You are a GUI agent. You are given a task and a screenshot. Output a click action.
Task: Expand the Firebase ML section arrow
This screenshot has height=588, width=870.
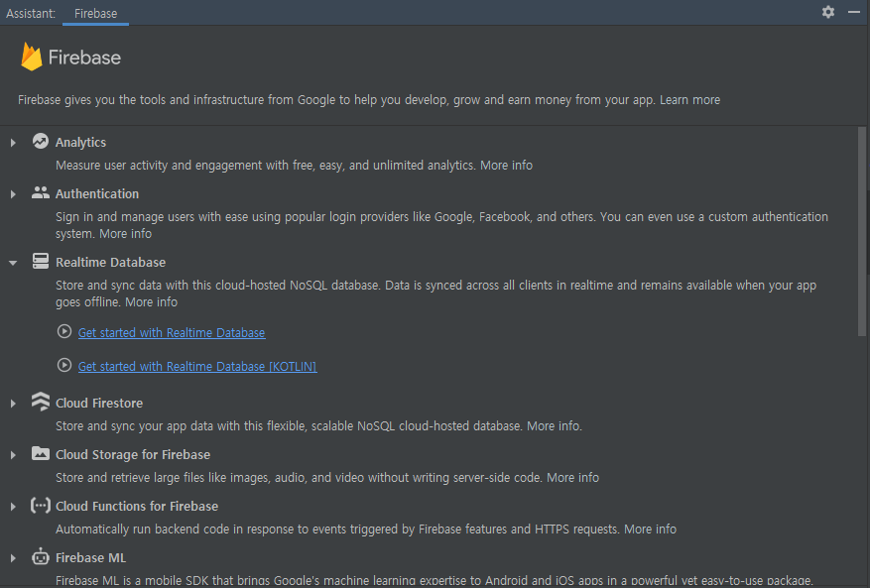(x=13, y=558)
